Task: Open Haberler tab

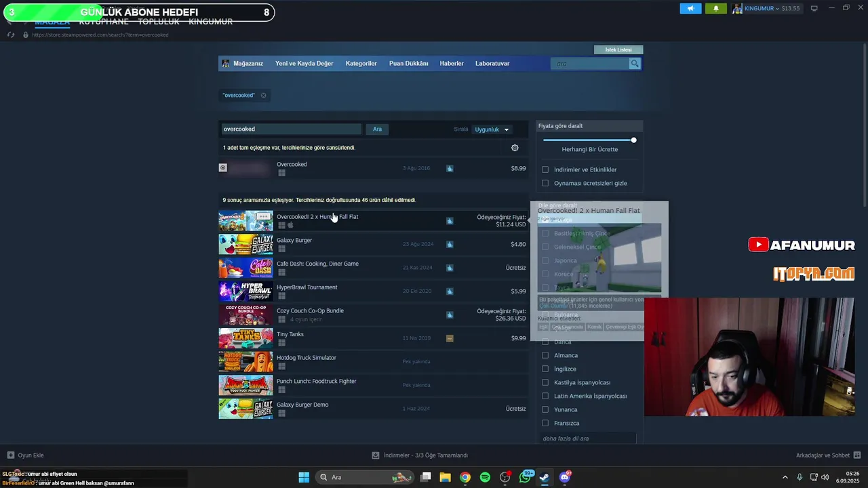Action: pyautogui.click(x=452, y=63)
